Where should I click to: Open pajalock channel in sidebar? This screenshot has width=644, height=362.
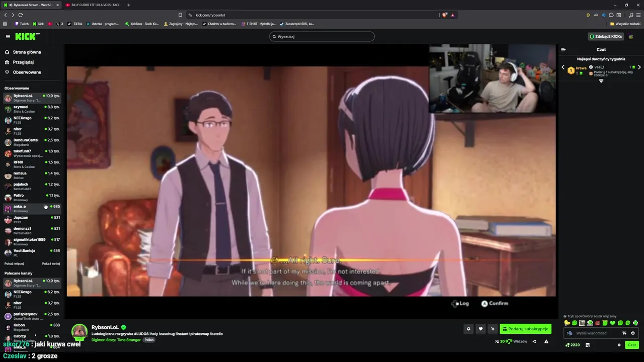coord(32,186)
